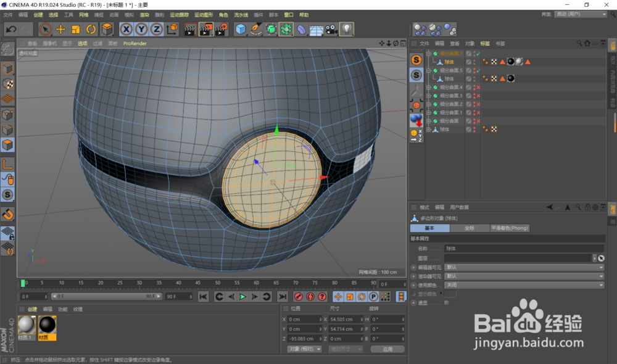Image resolution: width=617 pixels, height=364 pixels.
Task: Go to the animation end
Action: pos(283,297)
